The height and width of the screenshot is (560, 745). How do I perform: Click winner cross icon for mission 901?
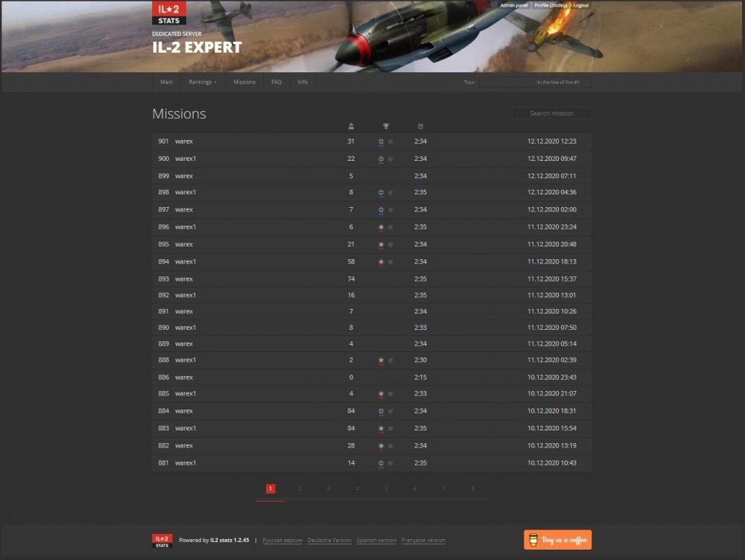point(381,141)
